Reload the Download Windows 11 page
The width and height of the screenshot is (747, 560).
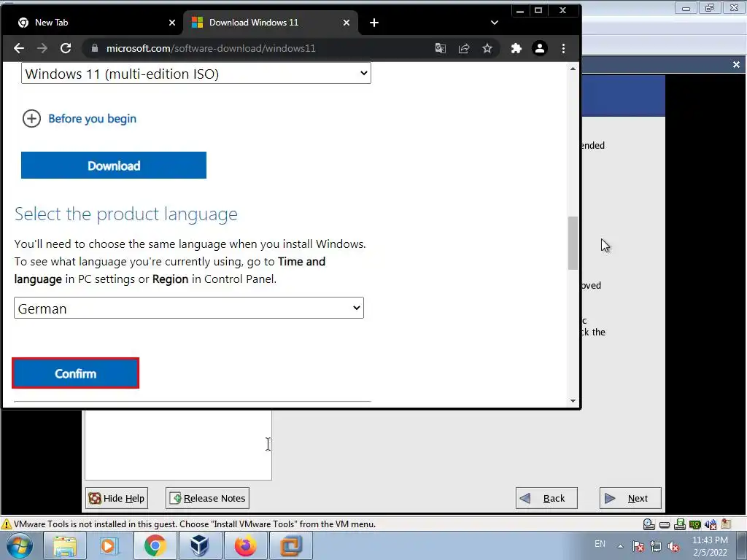tap(66, 48)
